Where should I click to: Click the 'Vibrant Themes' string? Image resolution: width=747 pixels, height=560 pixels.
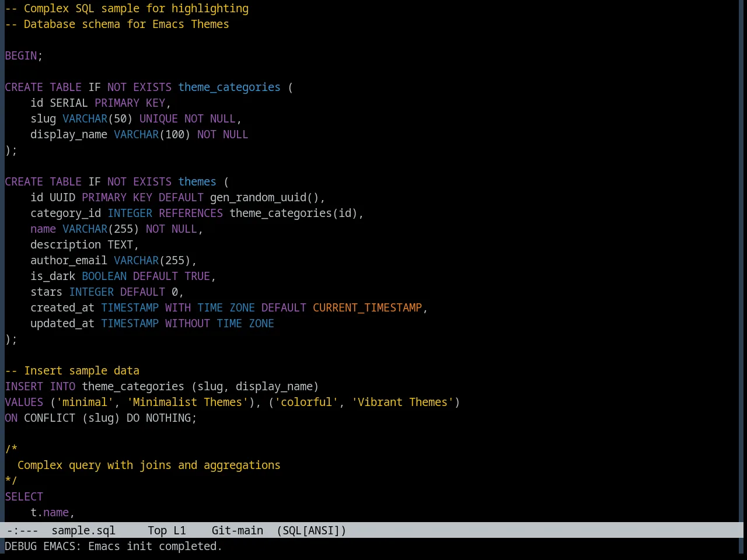[x=403, y=402]
